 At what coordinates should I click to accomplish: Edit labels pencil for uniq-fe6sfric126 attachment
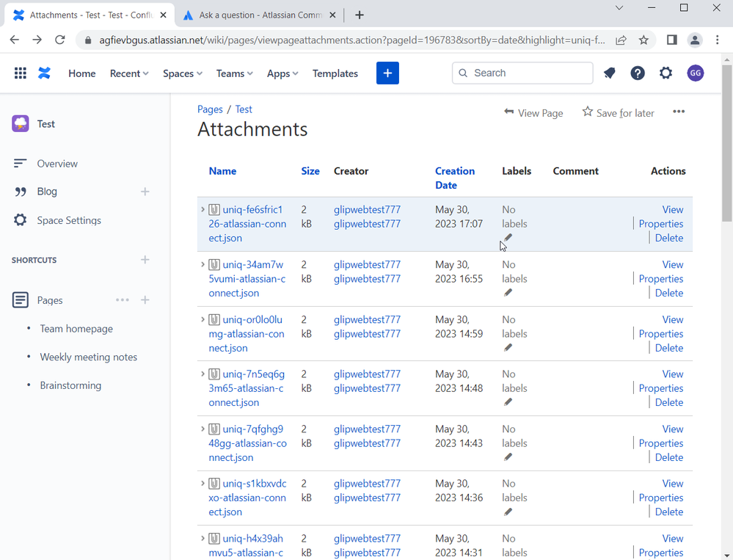(x=508, y=238)
